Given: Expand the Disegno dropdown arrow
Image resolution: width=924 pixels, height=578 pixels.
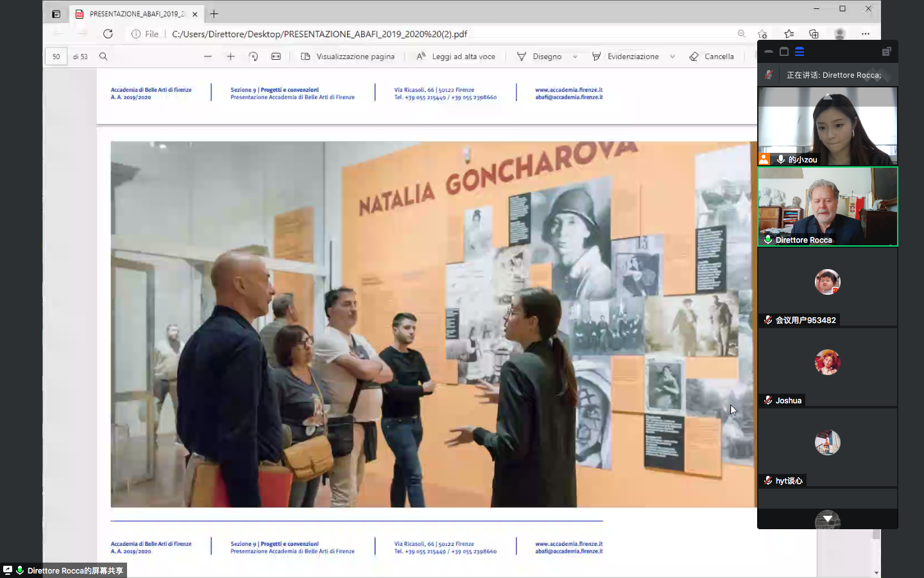Looking at the screenshot, I should [x=575, y=57].
